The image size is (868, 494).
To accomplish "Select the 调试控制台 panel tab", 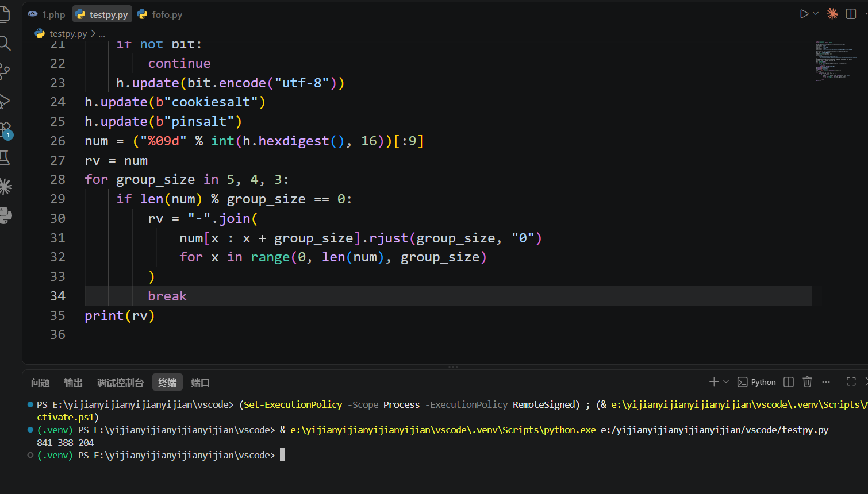I will 120,383.
